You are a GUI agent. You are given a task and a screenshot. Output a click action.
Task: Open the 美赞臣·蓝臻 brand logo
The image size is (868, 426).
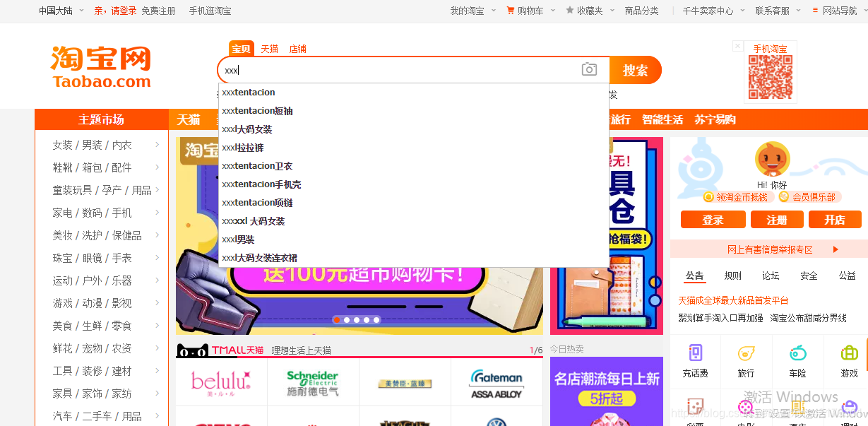click(405, 384)
